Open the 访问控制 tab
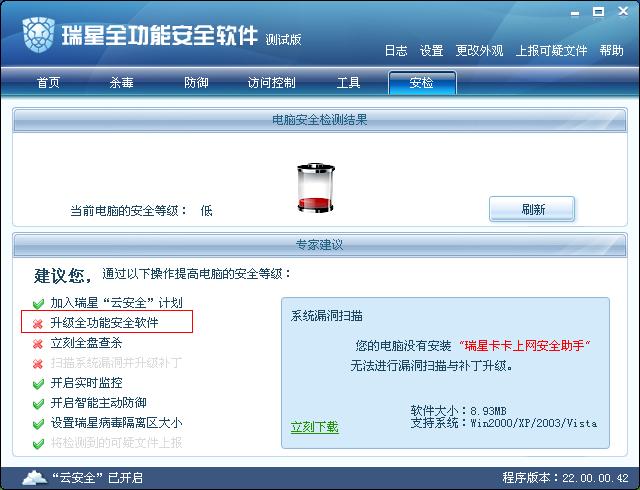The width and height of the screenshot is (640, 490). [271, 83]
